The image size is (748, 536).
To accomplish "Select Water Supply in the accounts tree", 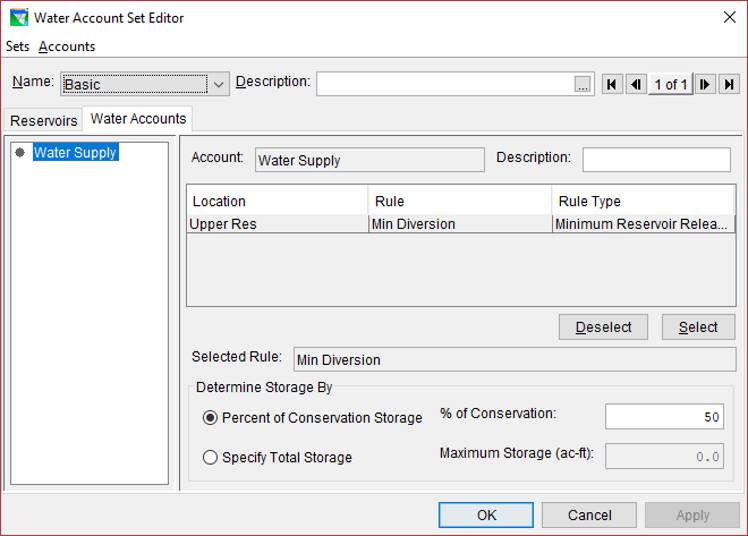I will [x=75, y=153].
